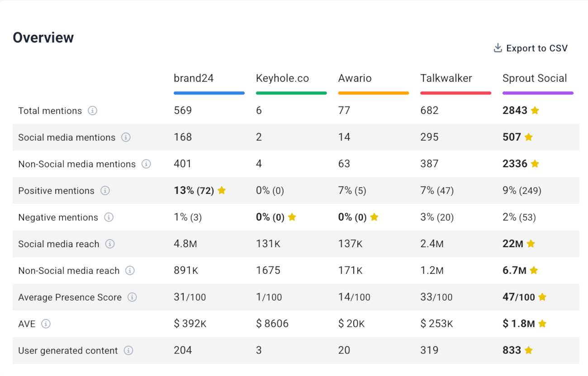Show info for User generated content

[128, 351]
